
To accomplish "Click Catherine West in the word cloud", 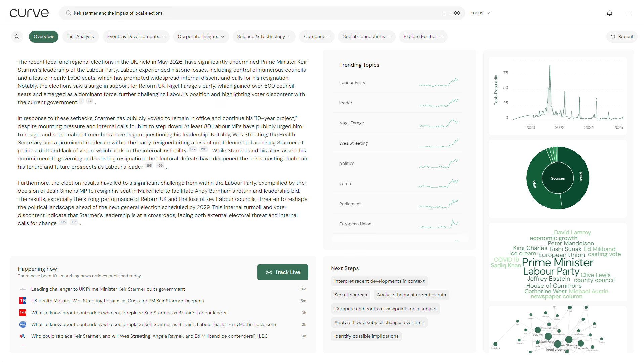I will pos(545,291).
